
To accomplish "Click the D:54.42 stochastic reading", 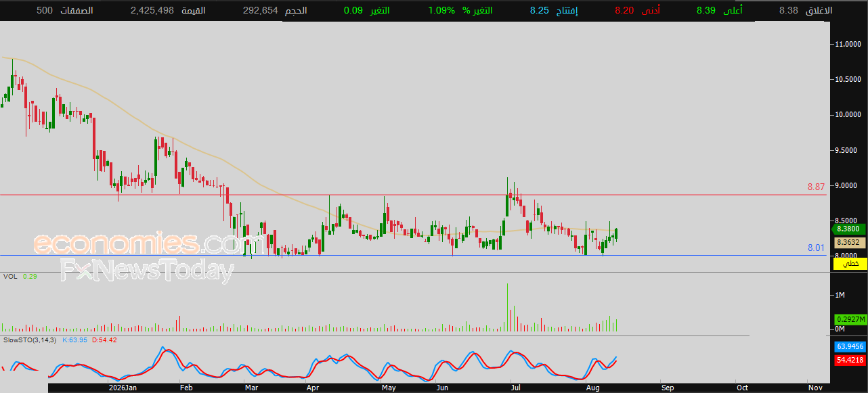I will coord(104,340).
